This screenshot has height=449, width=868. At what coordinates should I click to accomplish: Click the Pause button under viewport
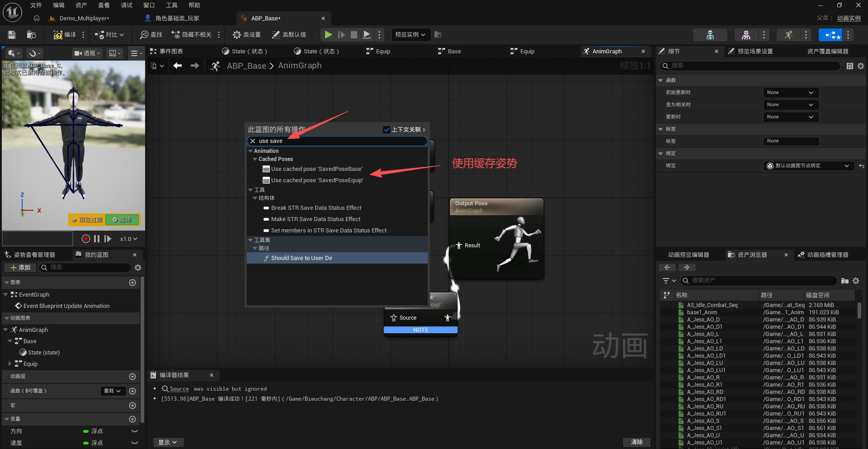pyautogui.click(x=97, y=239)
